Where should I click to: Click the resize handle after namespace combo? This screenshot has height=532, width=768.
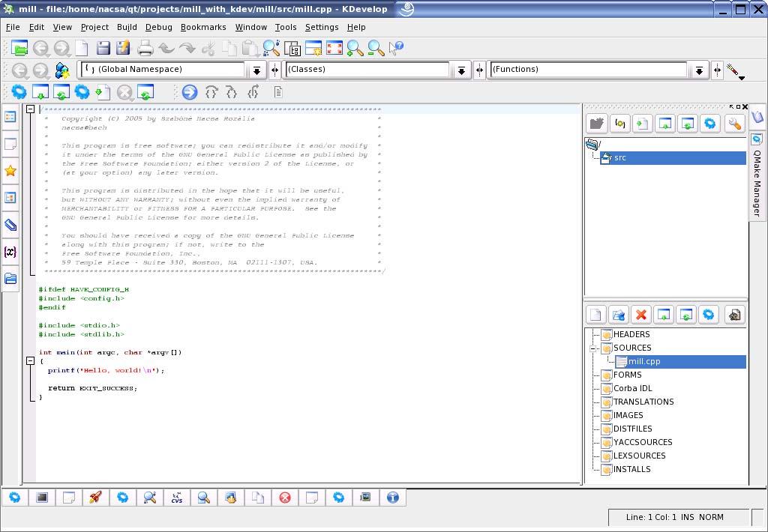pyautogui.click(x=274, y=71)
